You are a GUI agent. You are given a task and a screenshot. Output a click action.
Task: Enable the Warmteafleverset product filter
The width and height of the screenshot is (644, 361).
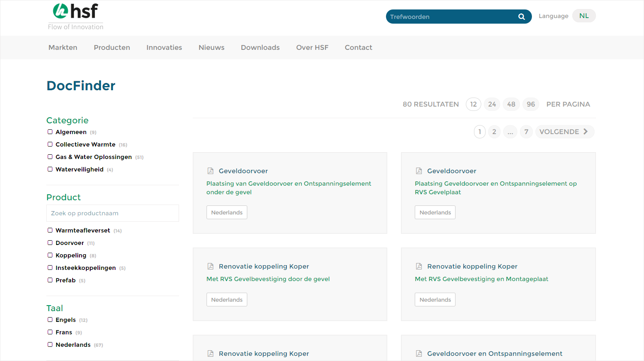(x=50, y=230)
